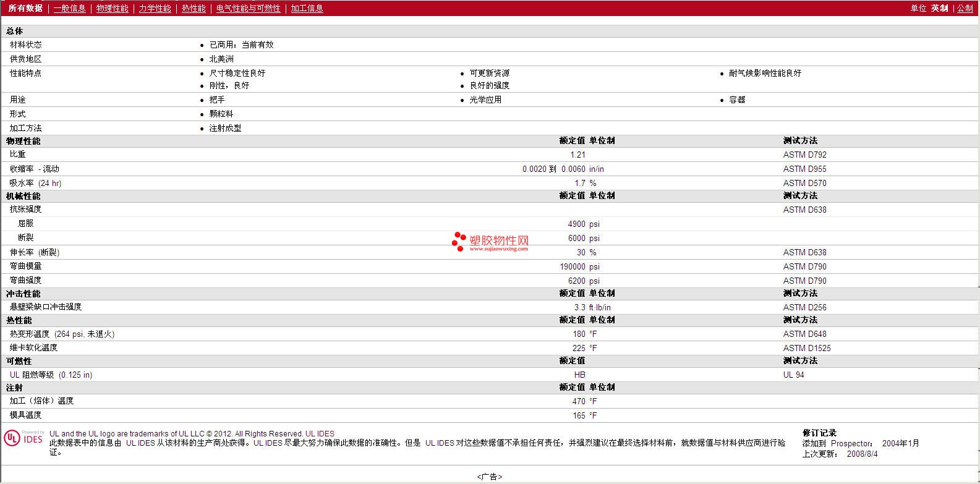Click 加工（熔体）温度 row label
Screen dimensions: 980x484
click(41, 401)
